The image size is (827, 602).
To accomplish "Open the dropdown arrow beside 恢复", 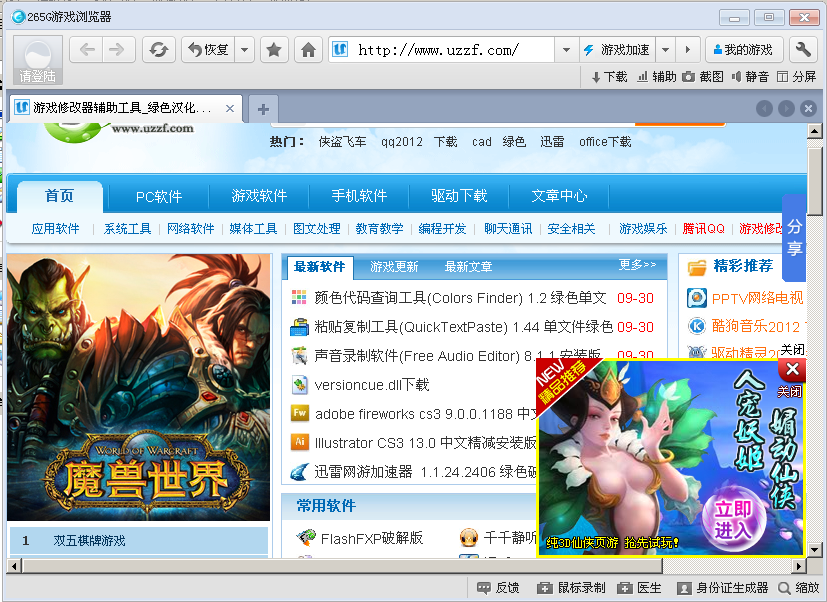I will pyautogui.click(x=244, y=50).
